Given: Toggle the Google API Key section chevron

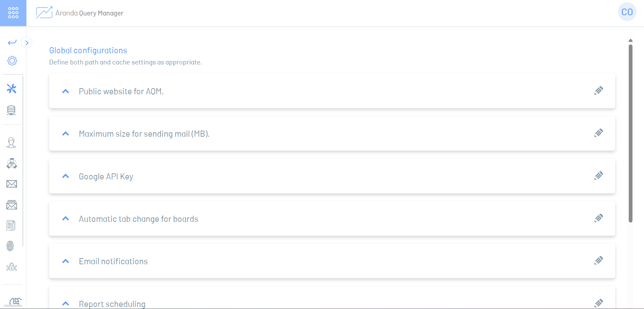Looking at the screenshot, I should pyautogui.click(x=66, y=176).
